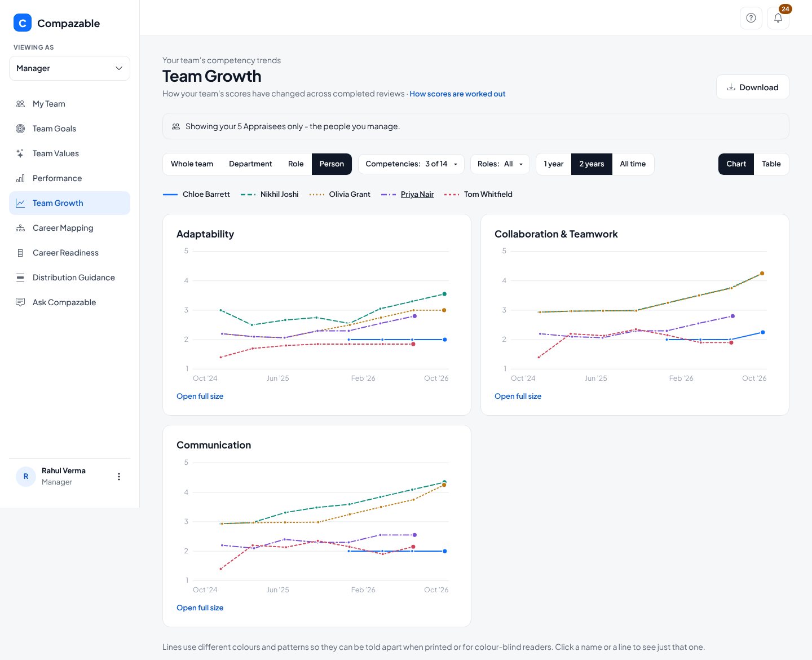Toggle Chloe Barrett line in legend
The image size is (812, 660).
(x=196, y=194)
